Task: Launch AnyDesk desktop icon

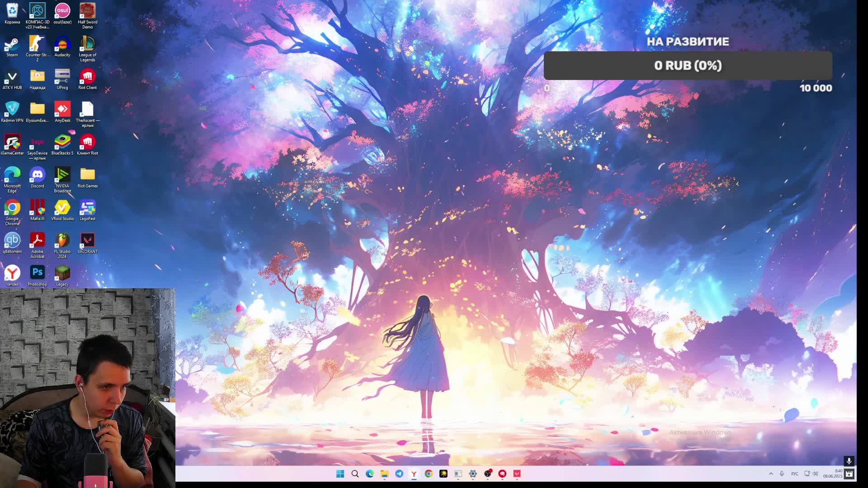Action: [62, 112]
